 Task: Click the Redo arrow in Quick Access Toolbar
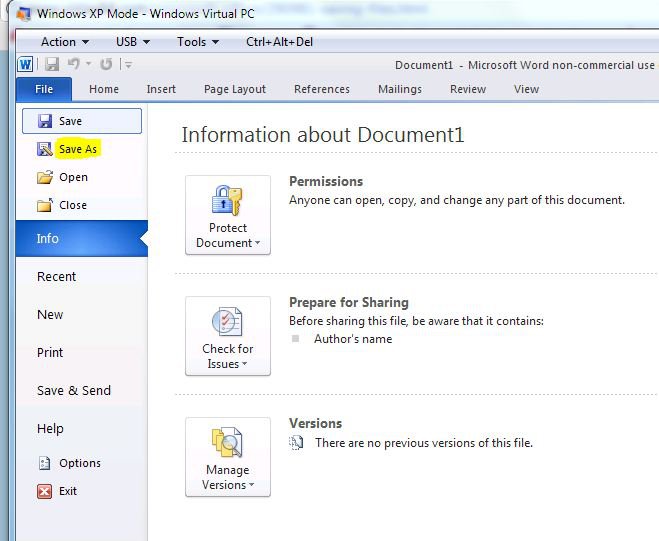tap(106, 64)
